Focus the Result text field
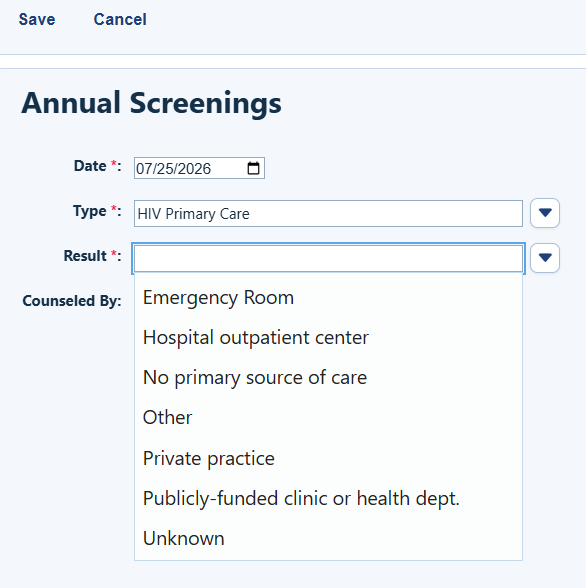 pos(328,258)
